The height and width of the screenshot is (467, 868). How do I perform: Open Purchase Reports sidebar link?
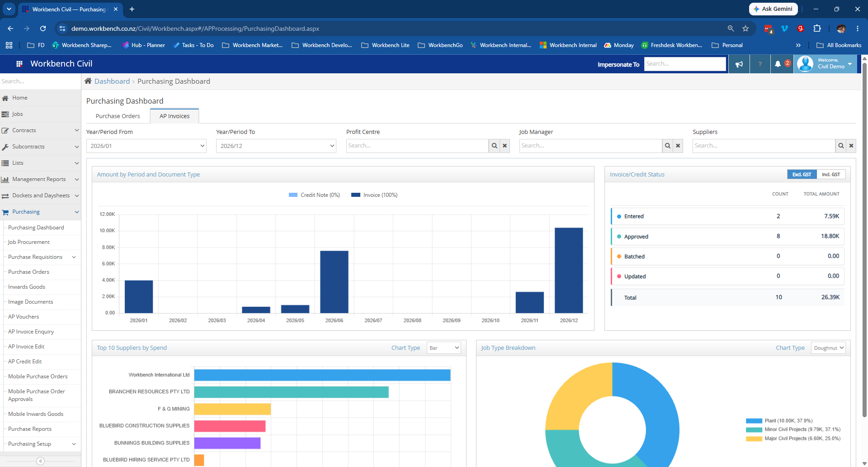tap(30, 429)
